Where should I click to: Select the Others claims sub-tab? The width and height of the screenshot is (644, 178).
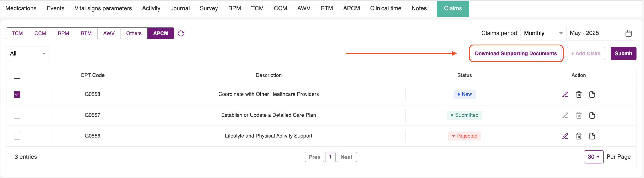134,33
